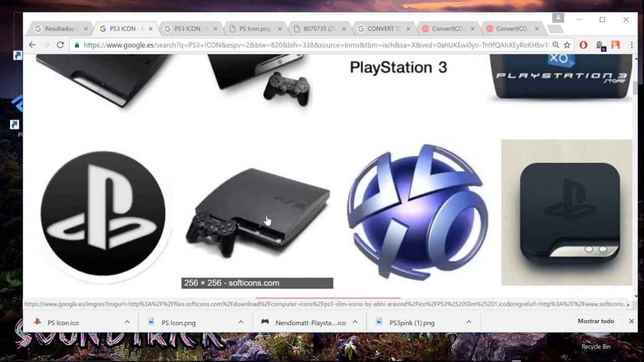644x362 pixels.
Task: Click the forward navigation arrow
Action: (46, 45)
